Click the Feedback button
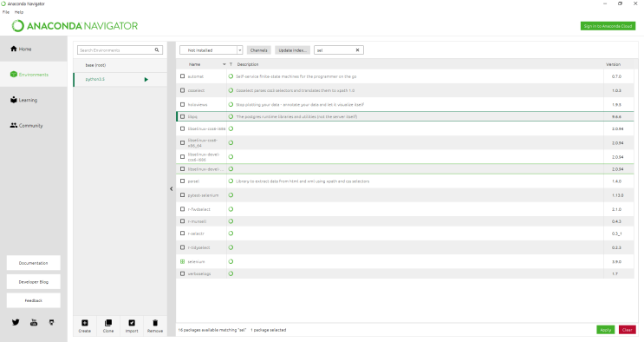 33,300
